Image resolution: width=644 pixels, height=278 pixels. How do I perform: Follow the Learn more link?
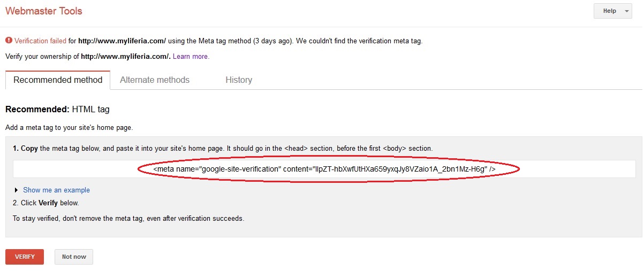tap(191, 56)
